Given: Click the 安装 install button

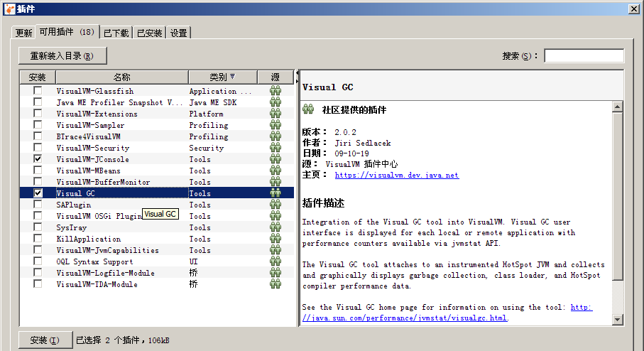Looking at the screenshot, I should 45,340.
